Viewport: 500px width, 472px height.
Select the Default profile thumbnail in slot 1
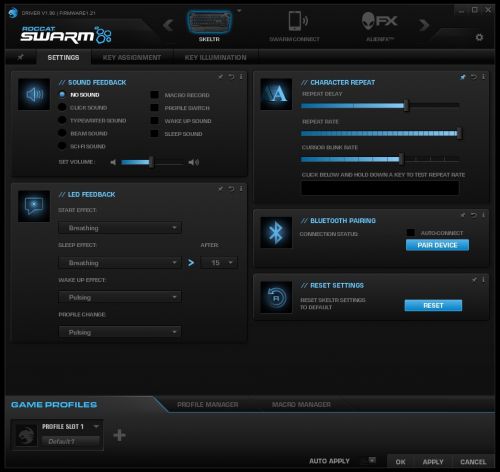(26, 435)
